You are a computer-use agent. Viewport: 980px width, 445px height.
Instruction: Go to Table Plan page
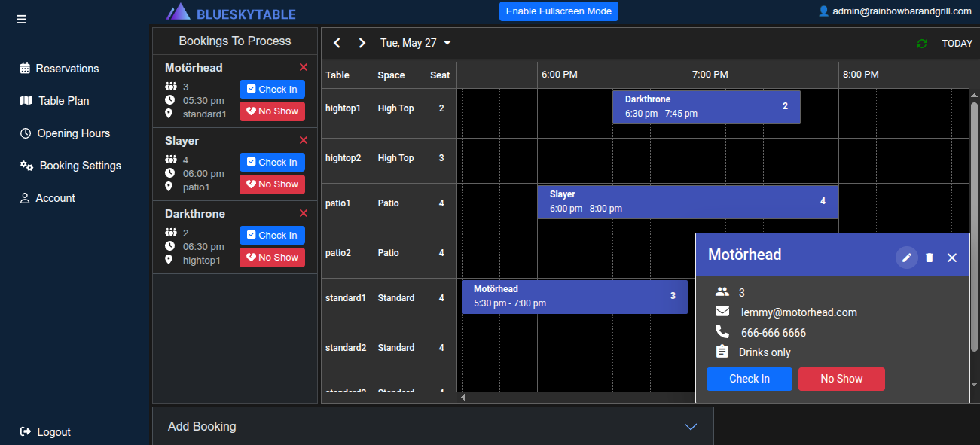point(54,101)
